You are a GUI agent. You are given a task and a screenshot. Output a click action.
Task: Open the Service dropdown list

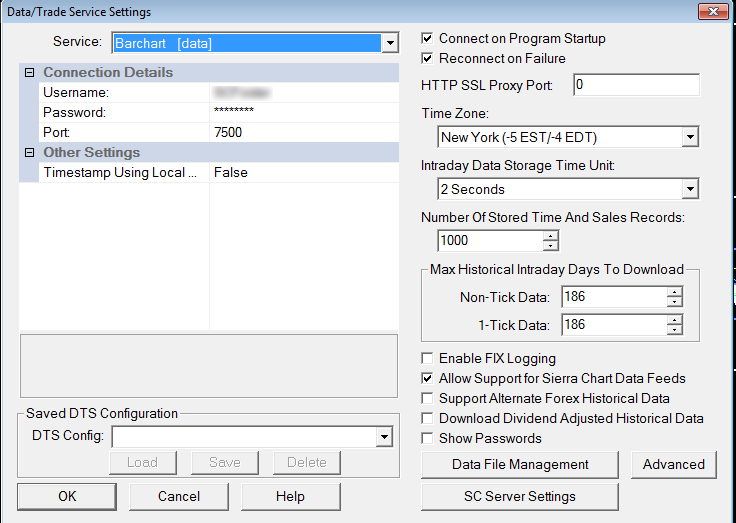pyautogui.click(x=390, y=43)
